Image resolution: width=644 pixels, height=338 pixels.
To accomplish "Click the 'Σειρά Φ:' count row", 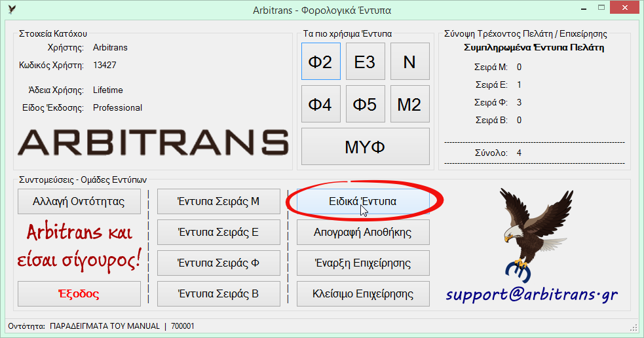I will tap(498, 102).
